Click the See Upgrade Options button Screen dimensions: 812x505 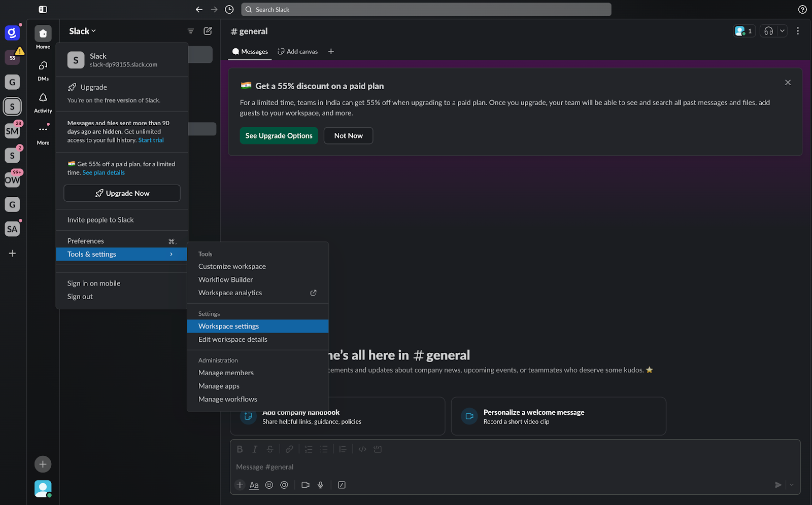(x=279, y=135)
